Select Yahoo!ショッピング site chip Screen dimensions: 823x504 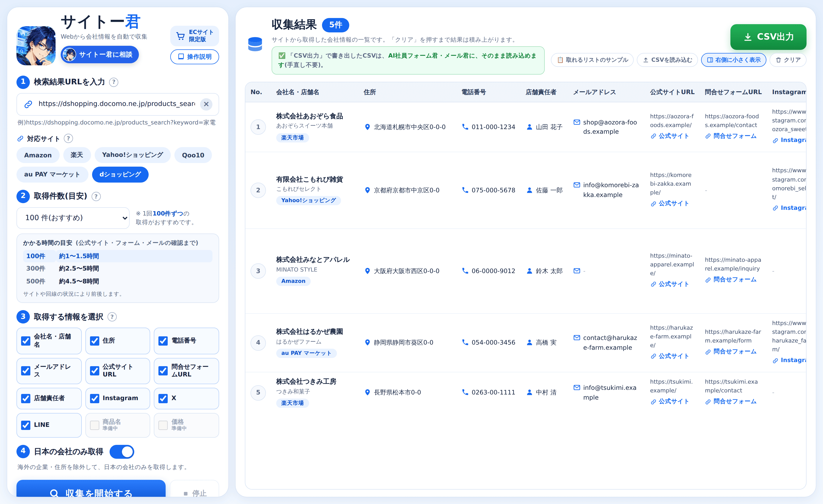[x=133, y=155]
